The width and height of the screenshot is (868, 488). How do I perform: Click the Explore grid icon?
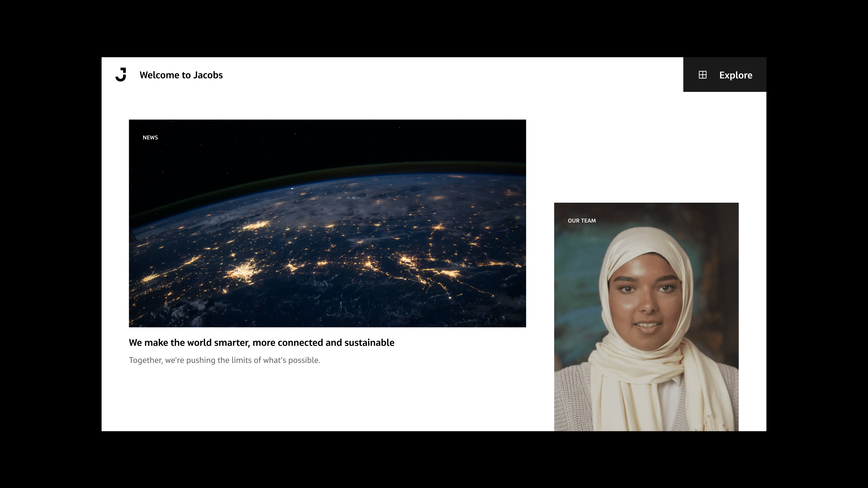[702, 75]
